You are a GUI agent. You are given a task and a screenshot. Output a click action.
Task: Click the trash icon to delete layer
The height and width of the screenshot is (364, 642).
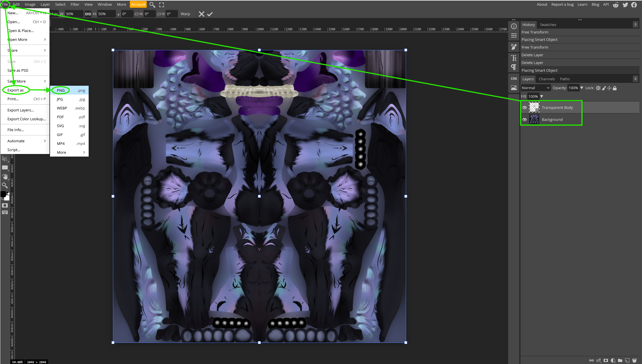[x=634, y=360]
